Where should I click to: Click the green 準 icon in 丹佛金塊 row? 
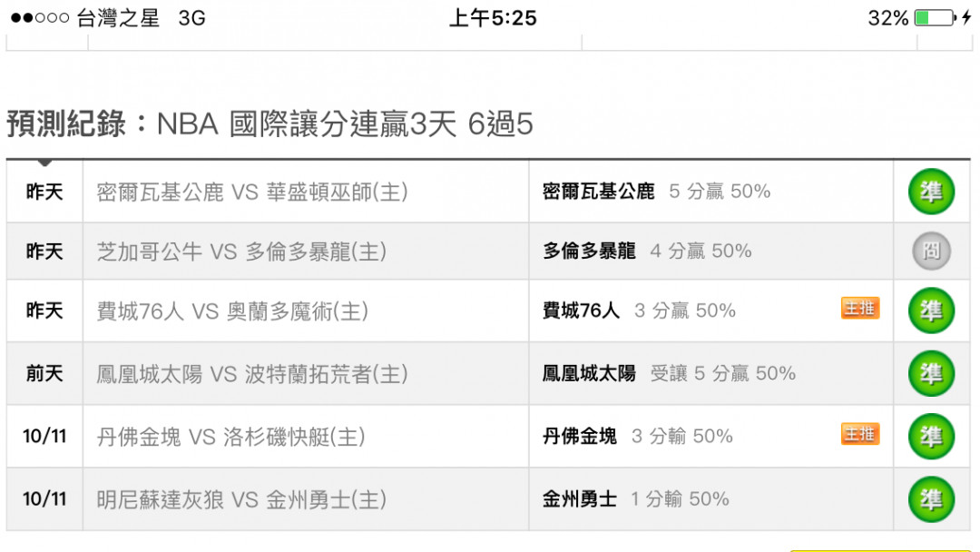tap(931, 437)
